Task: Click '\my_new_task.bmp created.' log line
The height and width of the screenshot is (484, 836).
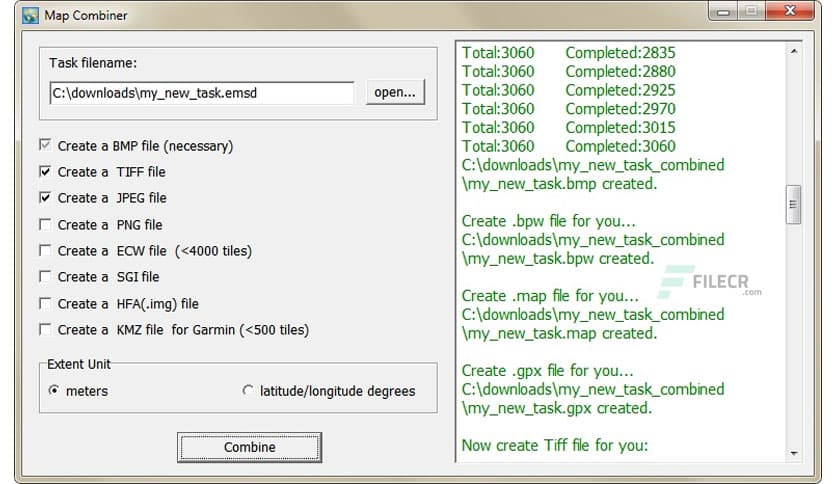Action: [x=559, y=184]
